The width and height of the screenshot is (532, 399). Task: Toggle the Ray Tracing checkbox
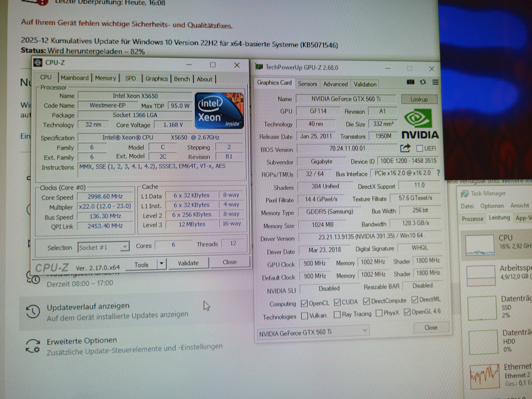coord(337,315)
